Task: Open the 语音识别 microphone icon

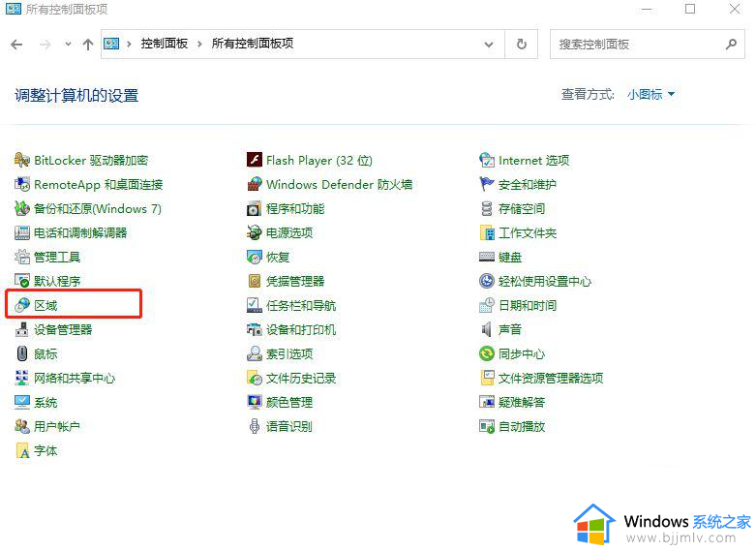Action: point(254,426)
